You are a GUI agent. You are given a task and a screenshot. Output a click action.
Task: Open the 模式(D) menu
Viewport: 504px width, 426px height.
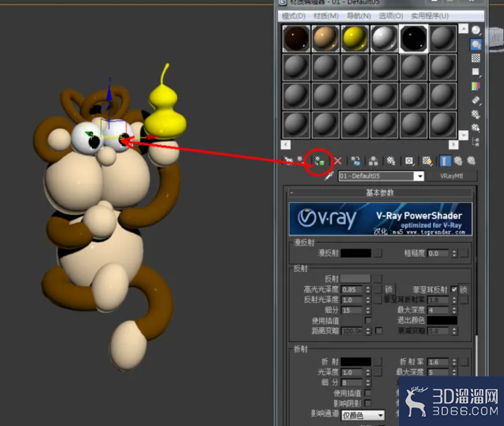[293, 16]
